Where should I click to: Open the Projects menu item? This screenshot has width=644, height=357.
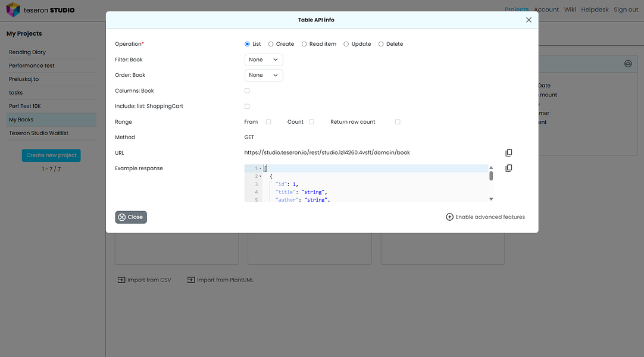(x=517, y=10)
